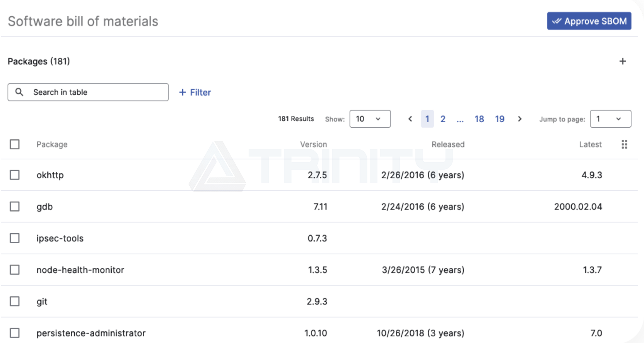Click version 2.9.3 of git
644x343 pixels.
pyautogui.click(x=317, y=301)
